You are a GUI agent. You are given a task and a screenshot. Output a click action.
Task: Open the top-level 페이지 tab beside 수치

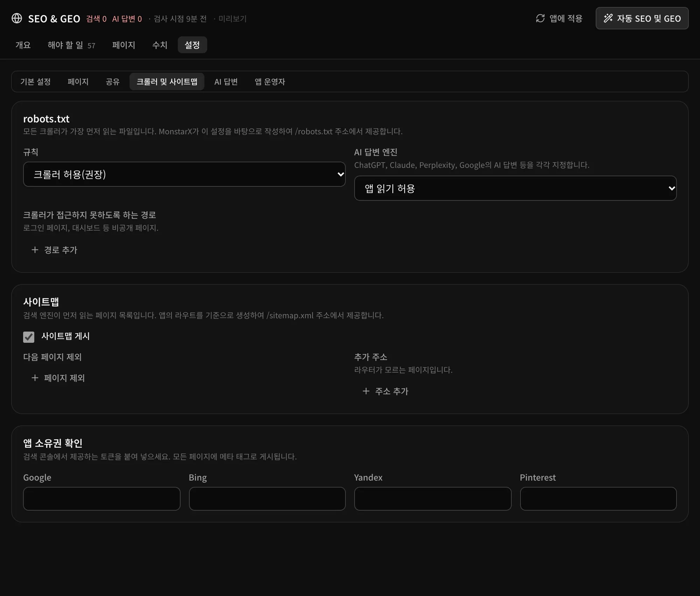[124, 45]
